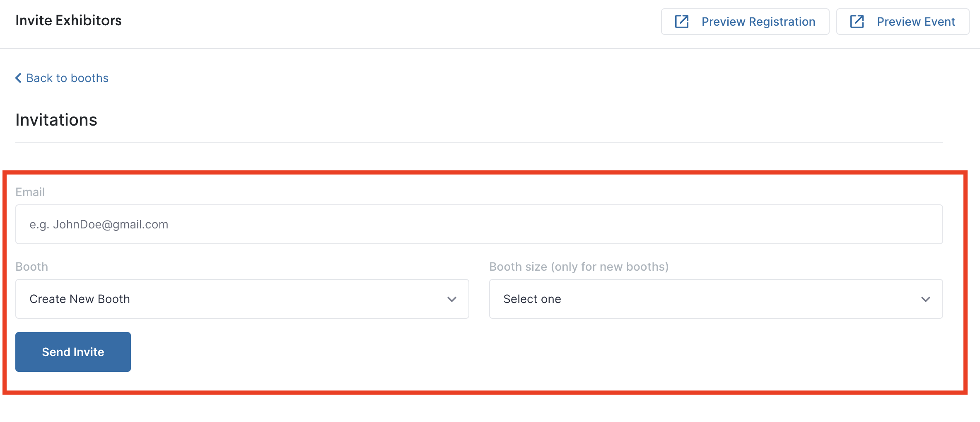980x422 pixels.
Task: Click the back chevron before Back to booths
Action: click(x=18, y=78)
